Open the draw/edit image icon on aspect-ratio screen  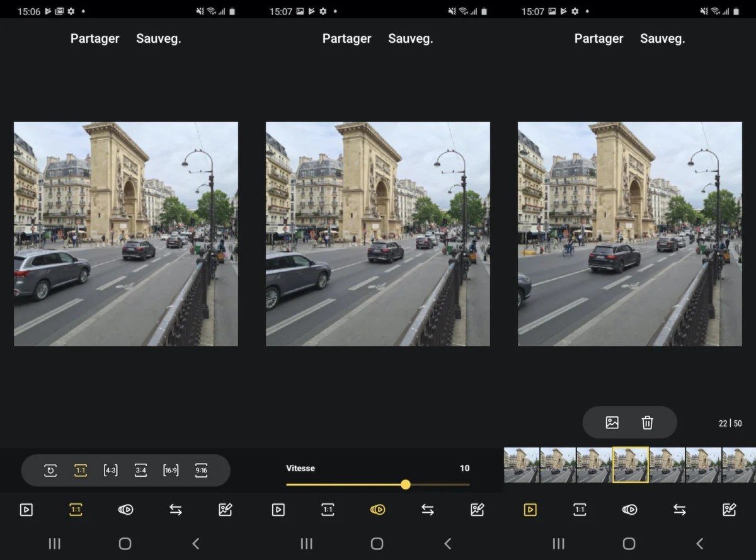coord(226,510)
